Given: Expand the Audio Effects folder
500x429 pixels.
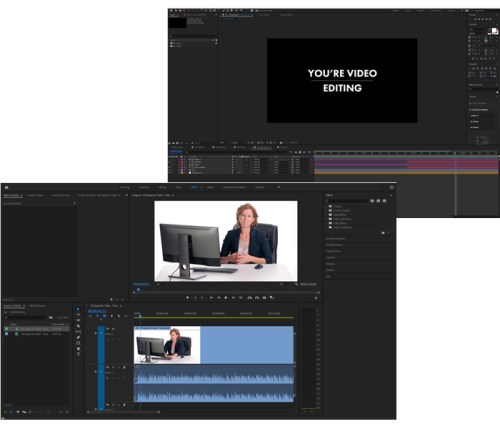Looking at the screenshot, I should click(326, 215).
